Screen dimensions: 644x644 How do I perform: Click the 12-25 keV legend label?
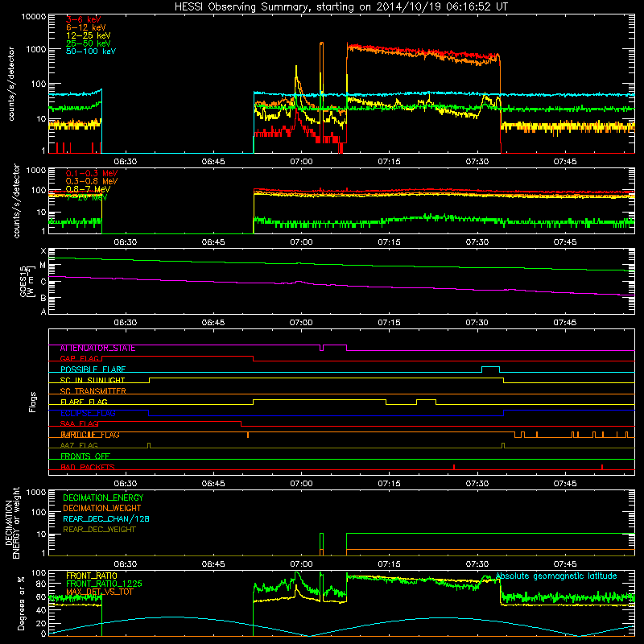click(x=89, y=35)
